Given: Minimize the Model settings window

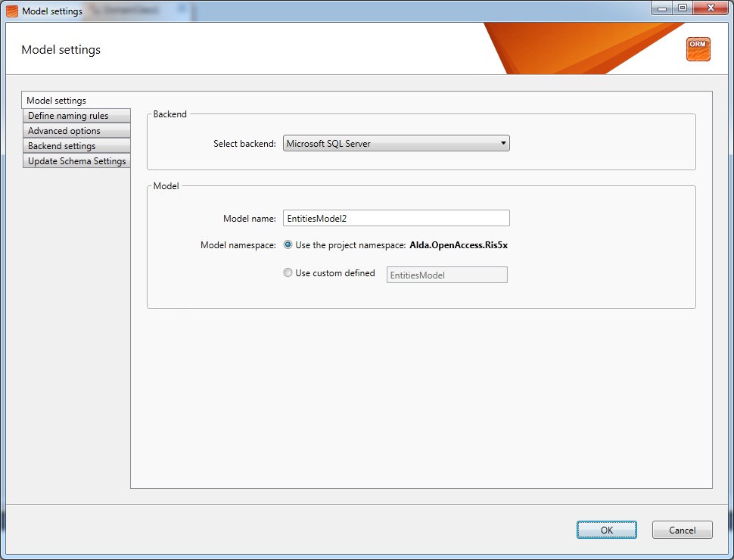Looking at the screenshot, I should coord(662,8).
